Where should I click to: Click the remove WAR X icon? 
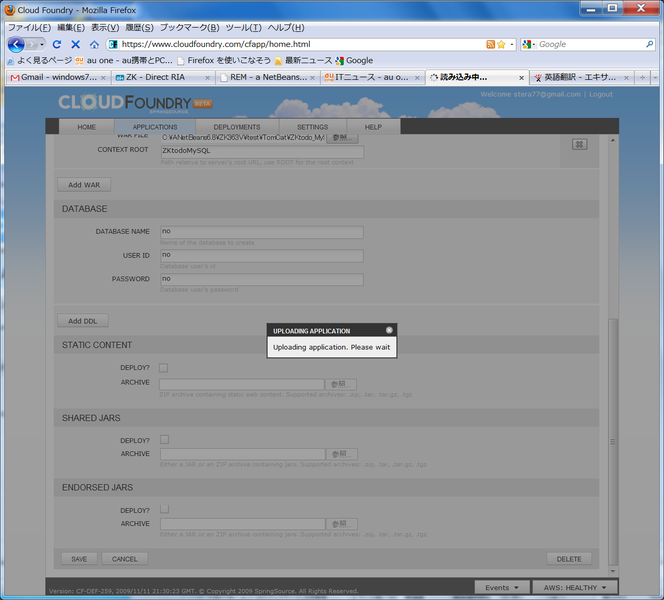579,144
